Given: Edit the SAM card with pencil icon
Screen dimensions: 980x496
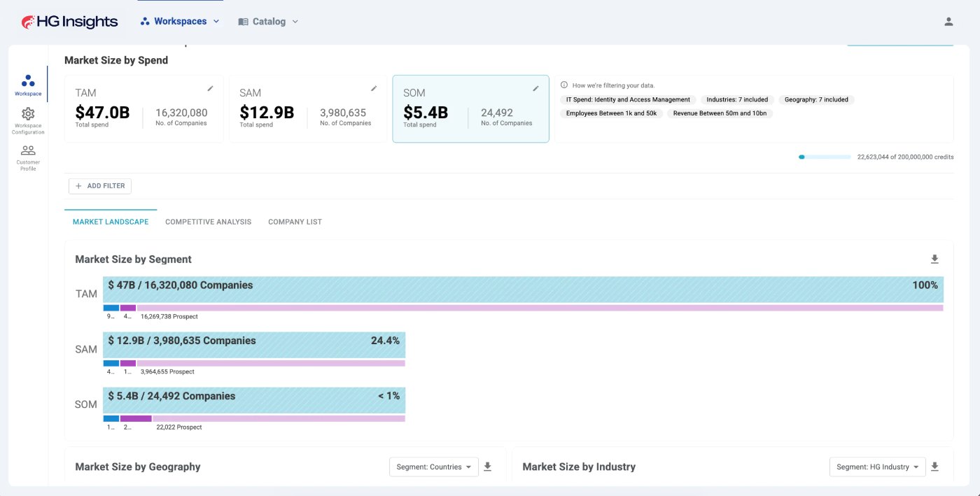Looking at the screenshot, I should [x=374, y=88].
